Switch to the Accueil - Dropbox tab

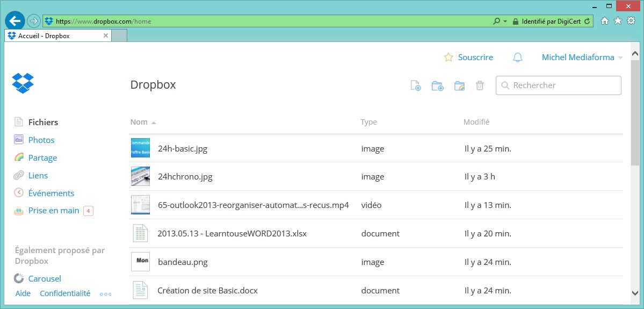point(54,35)
